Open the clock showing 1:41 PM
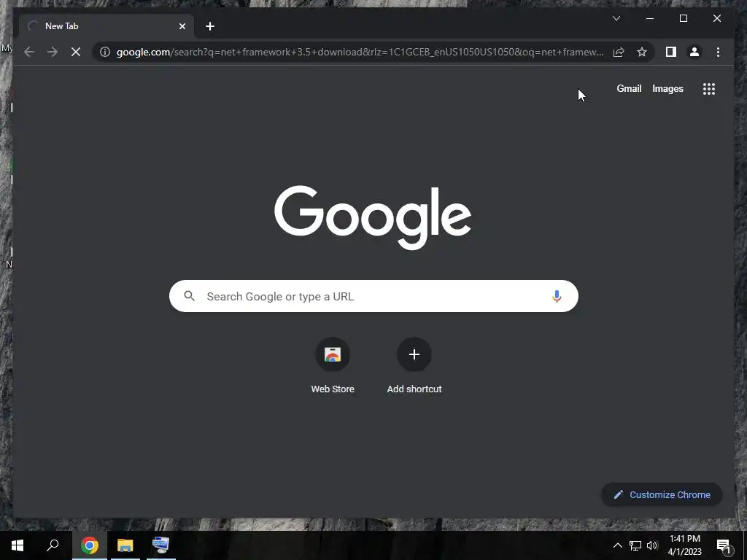The image size is (747, 560). tap(684, 545)
